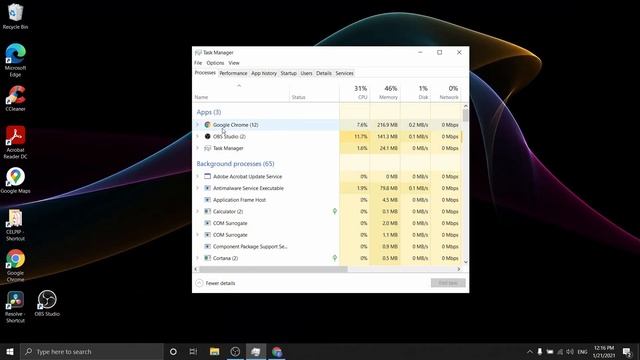This screenshot has width=640, height=360.
Task: Expand Antimalware Service Executable row
Action: point(198,188)
